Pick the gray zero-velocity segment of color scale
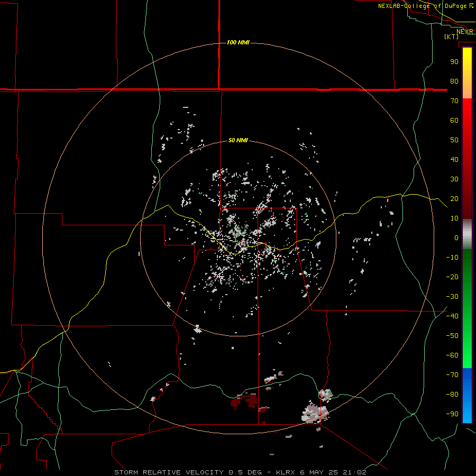Viewport: 476px width, 476px height. [x=467, y=234]
